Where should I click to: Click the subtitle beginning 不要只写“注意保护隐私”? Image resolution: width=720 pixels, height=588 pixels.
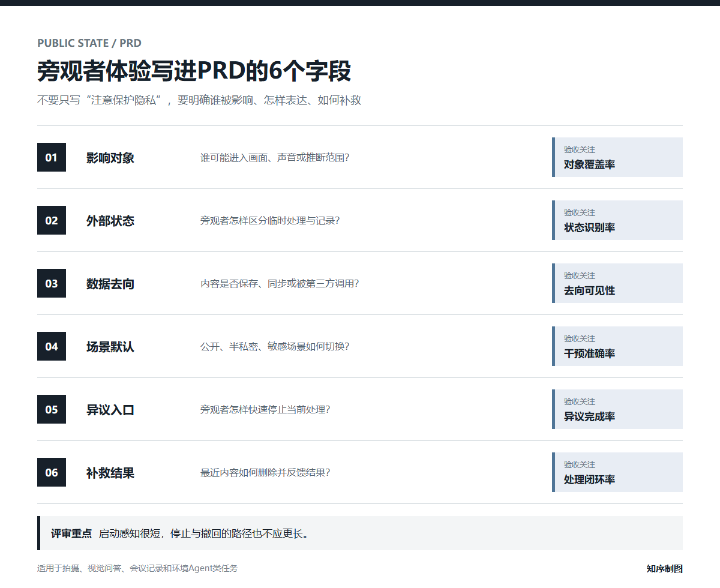[199, 100]
